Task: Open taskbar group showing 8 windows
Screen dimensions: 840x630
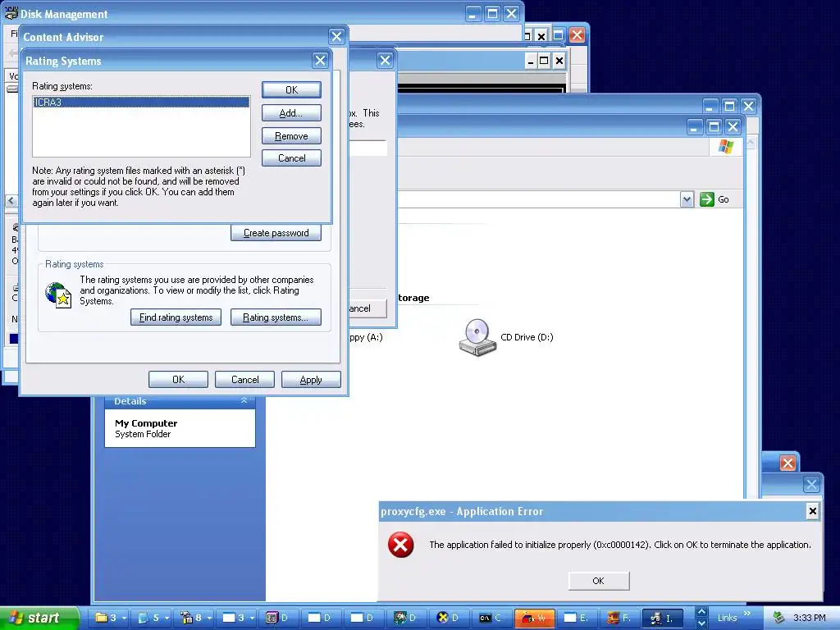Action: pyautogui.click(x=195, y=618)
